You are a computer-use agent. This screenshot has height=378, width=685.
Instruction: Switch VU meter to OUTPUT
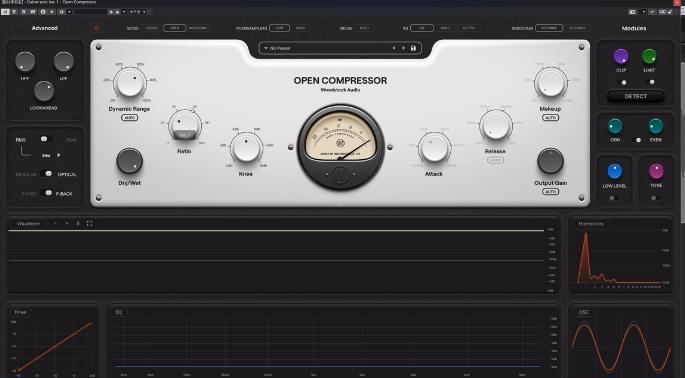click(469, 28)
